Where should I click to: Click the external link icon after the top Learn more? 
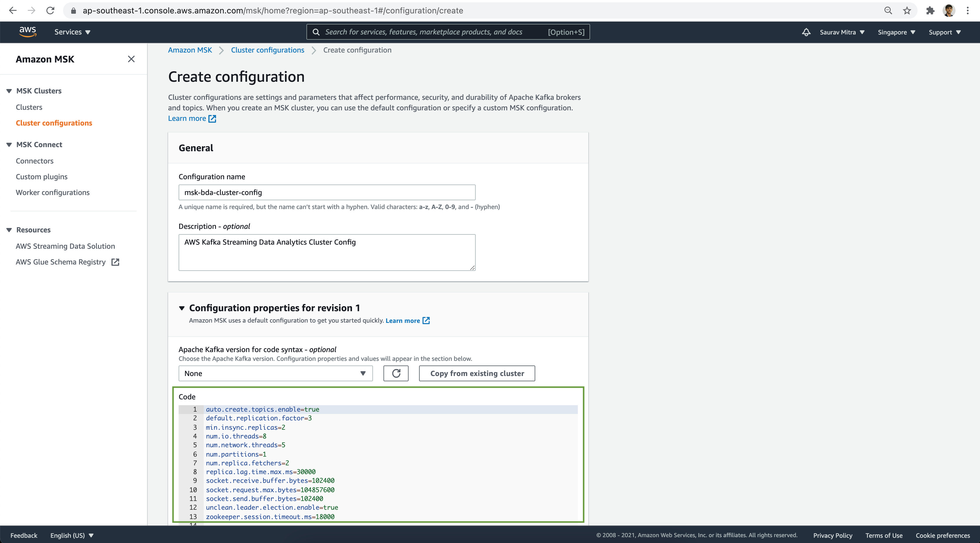tap(212, 119)
